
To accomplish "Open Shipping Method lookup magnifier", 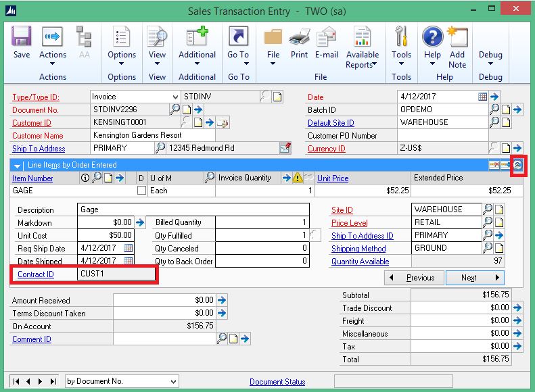I will [x=488, y=248].
